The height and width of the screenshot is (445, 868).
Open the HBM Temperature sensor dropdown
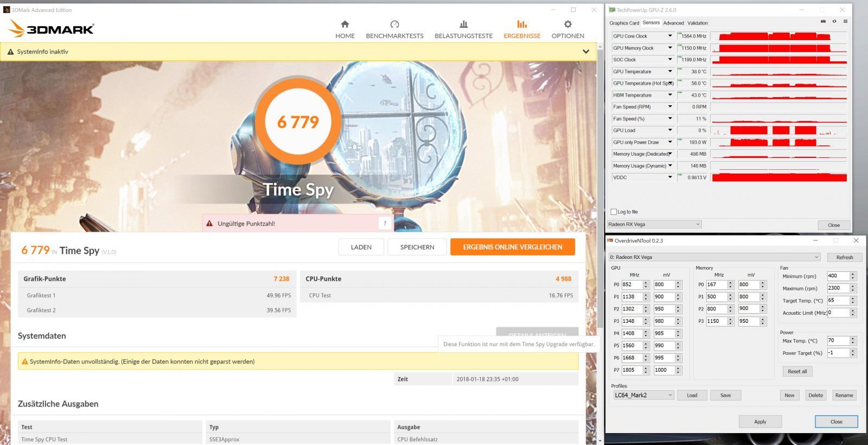[x=670, y=95]
